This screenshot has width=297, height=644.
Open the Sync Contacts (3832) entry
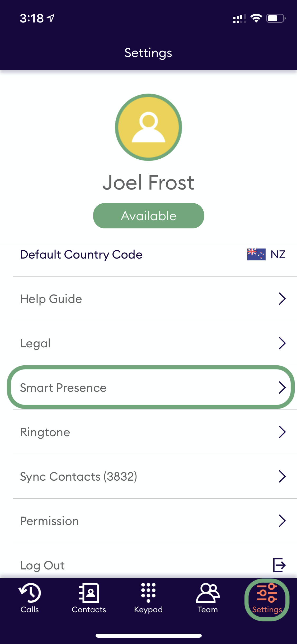[79, 476]
